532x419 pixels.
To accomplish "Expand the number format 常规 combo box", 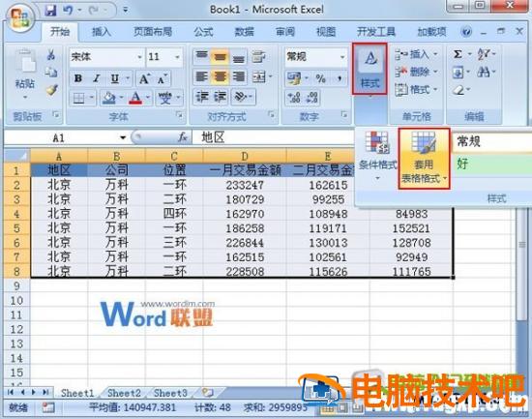I will tap(342, 57).
